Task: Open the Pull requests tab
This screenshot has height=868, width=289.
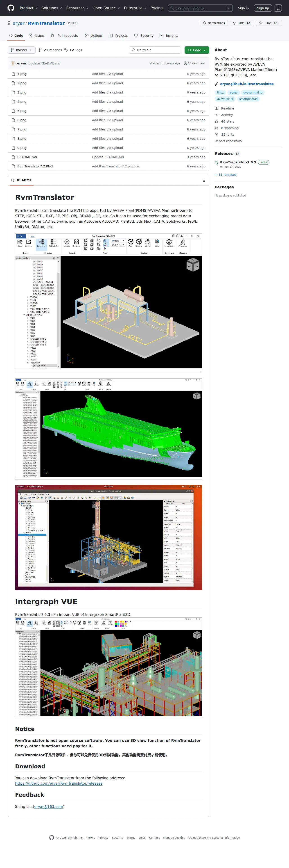Action: 64,36
